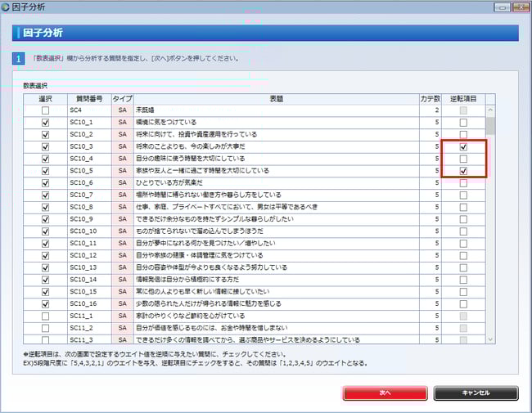Uncheck selection box for SC10_1
Screen dimensions: 532x413
pyautogui.click(x=45, y=123)
